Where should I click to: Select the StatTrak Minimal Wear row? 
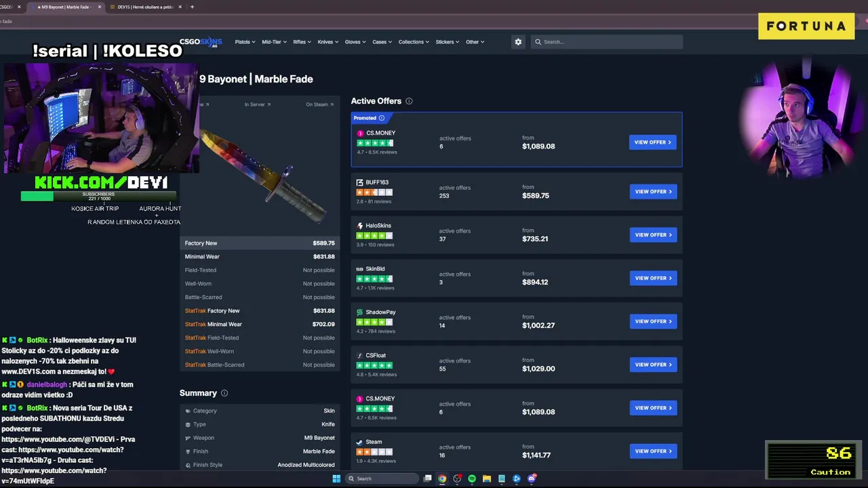tap(260, 325)
